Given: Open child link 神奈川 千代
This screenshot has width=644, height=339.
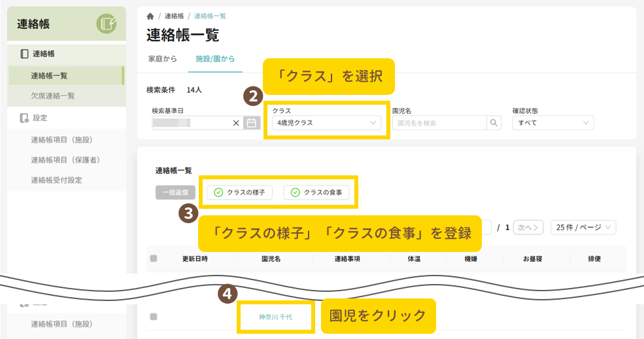Looking at the screenshot, I should [x=276, y=317].
